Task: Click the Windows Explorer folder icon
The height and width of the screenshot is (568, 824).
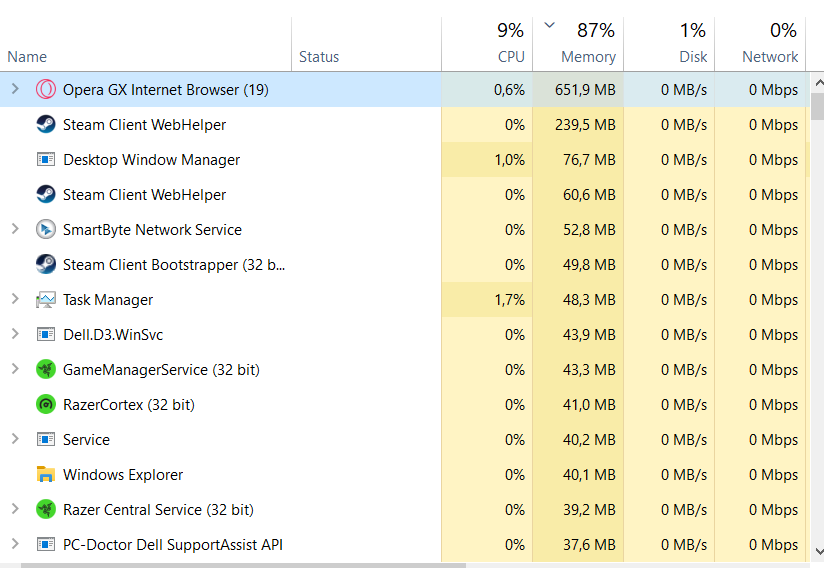Action: (46, 474)
